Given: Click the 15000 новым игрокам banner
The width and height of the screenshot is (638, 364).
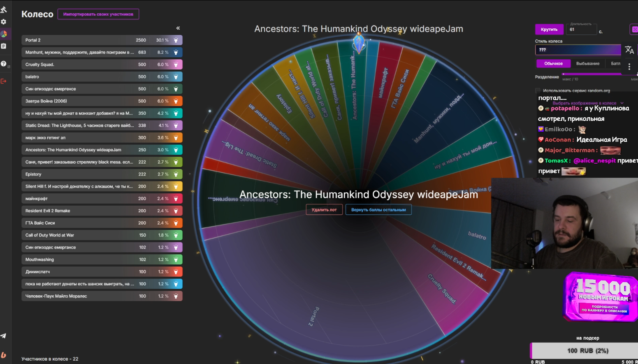Looking at the screenshot, I should coord(601,297).
